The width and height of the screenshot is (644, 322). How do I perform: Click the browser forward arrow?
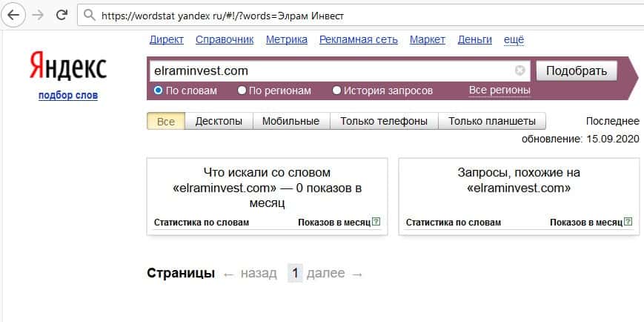tap(38, 16)
